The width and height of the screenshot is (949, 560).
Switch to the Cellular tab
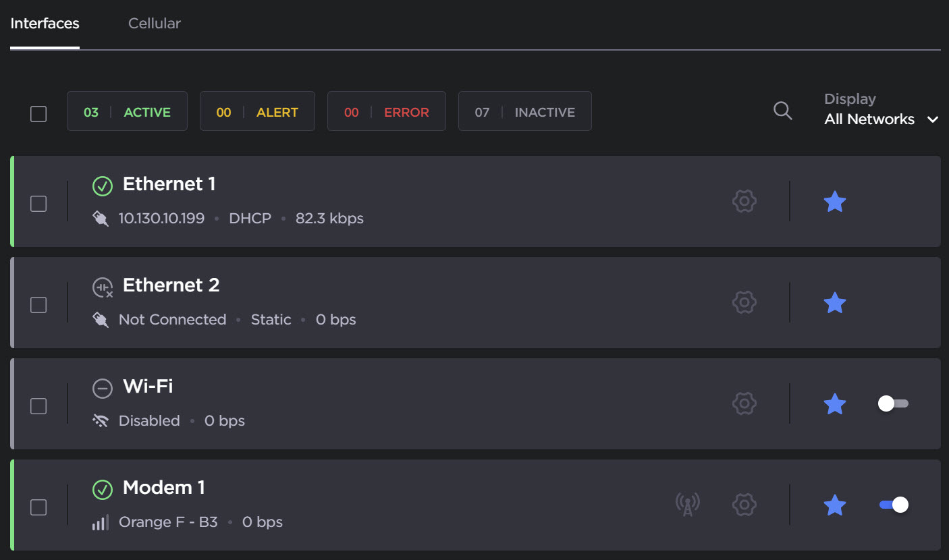[155, 24]
